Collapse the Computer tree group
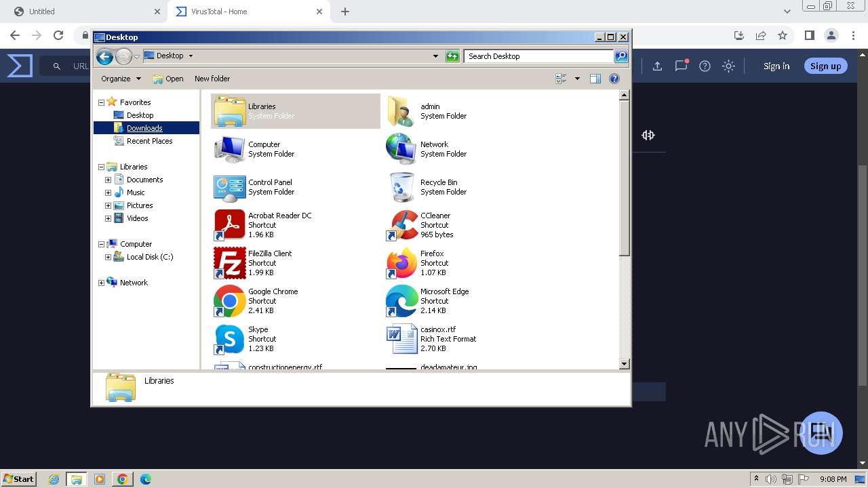 pos(102,244)
